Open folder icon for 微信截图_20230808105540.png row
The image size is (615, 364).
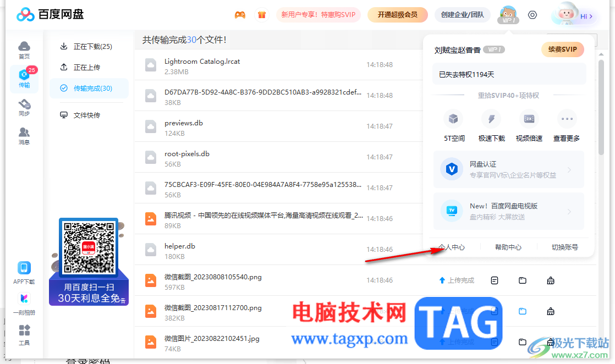pyautogui.click(x=523, y=280)
